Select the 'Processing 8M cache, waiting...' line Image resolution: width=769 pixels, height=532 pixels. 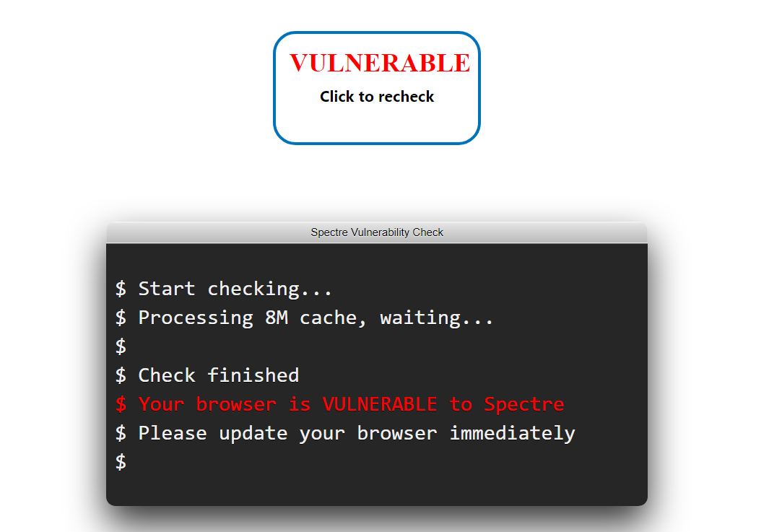[x=304, y=318]
